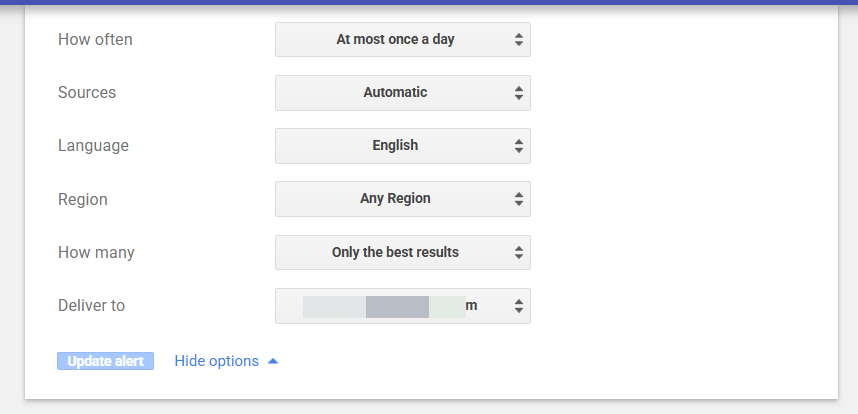Screen dimensions: 858x414
Task: Open the 'Only the best results' dropdown
Action: (x=396, y=253)
